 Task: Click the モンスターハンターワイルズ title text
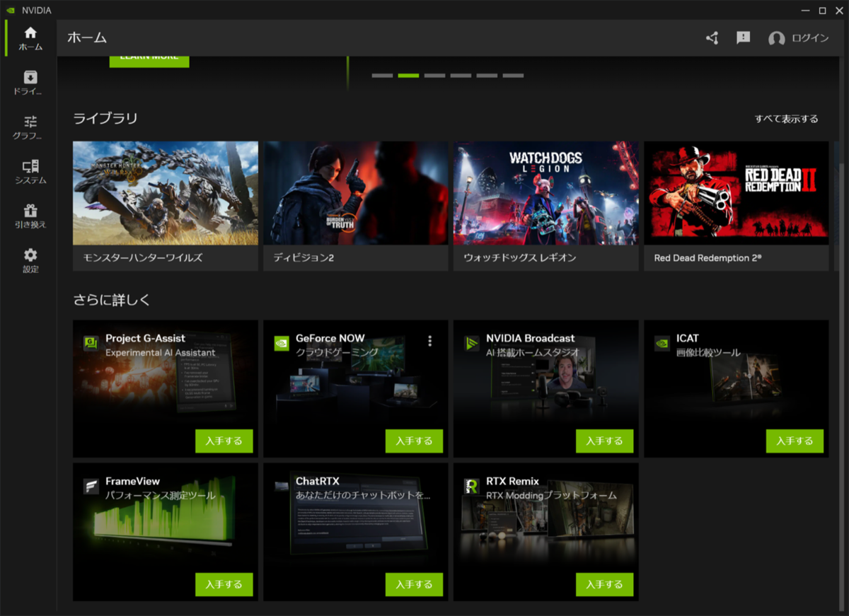(x=143, y=258)
